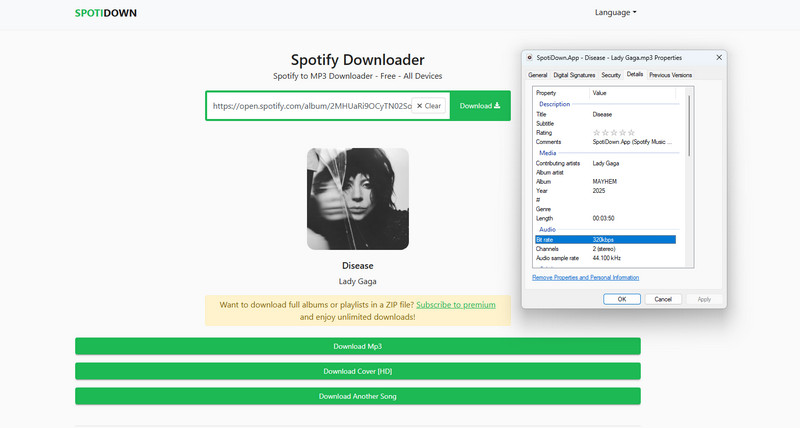Switch to the Digital Signatures tab

(x=574, y=75)
